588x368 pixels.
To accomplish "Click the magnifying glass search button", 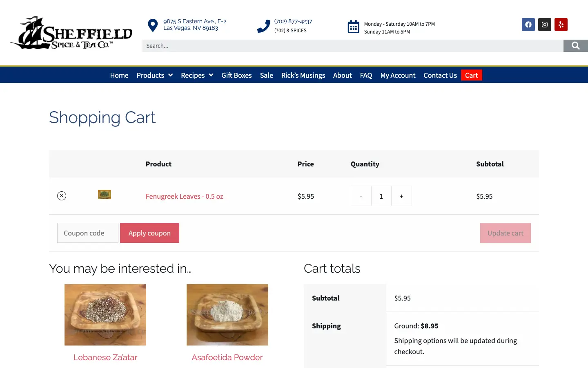I will click(575, 46).
